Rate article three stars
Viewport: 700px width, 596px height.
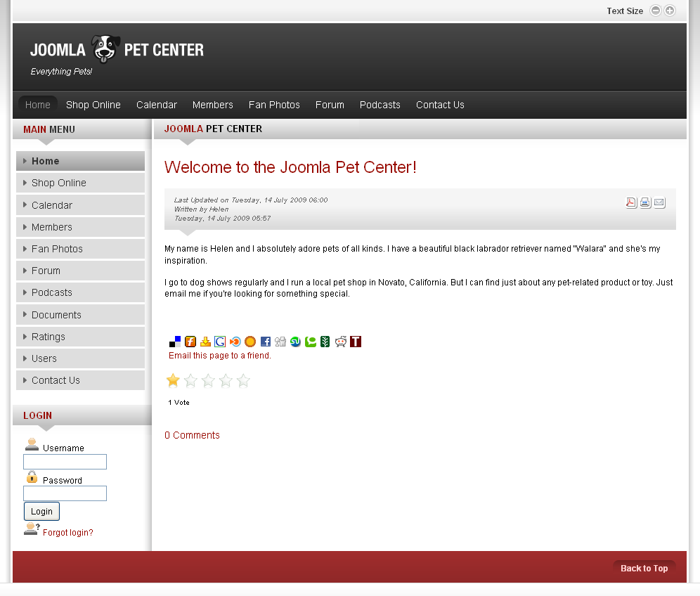point(208,380)
